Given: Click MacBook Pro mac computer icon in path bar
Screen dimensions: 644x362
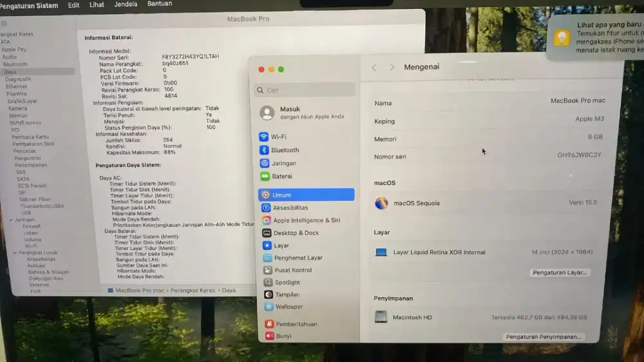Looking at the screenshot, I should click(110, 291).
